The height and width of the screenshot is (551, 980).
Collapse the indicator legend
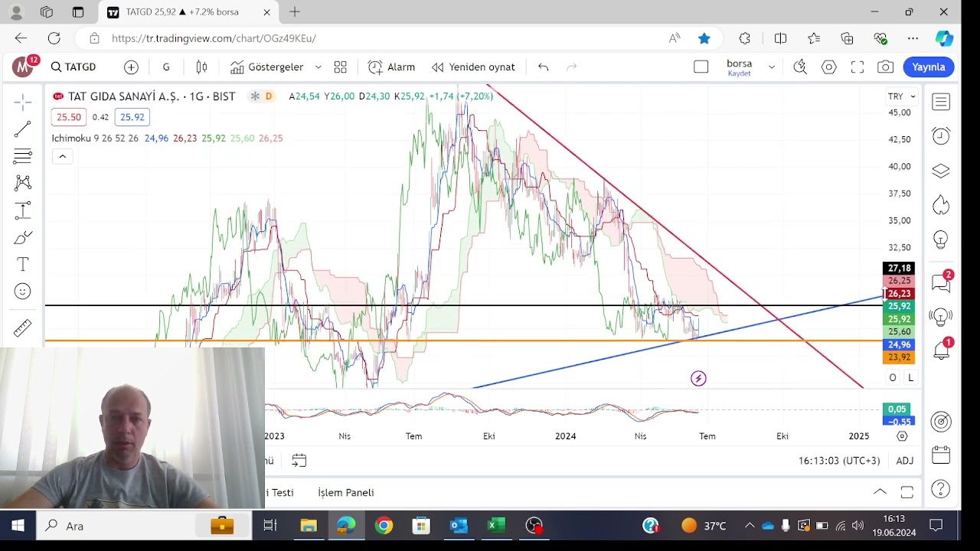pyautogui.click(x=62, y=157)
